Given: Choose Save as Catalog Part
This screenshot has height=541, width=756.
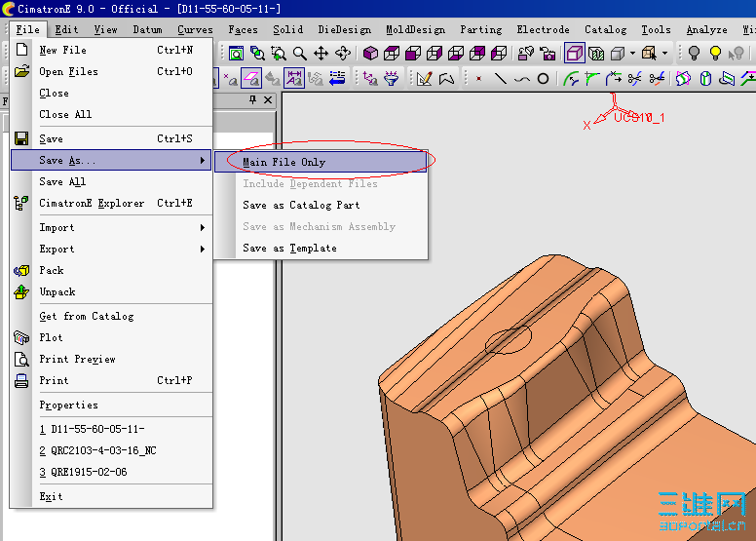Looking at the screenshot, I should (x=321, y=205).
